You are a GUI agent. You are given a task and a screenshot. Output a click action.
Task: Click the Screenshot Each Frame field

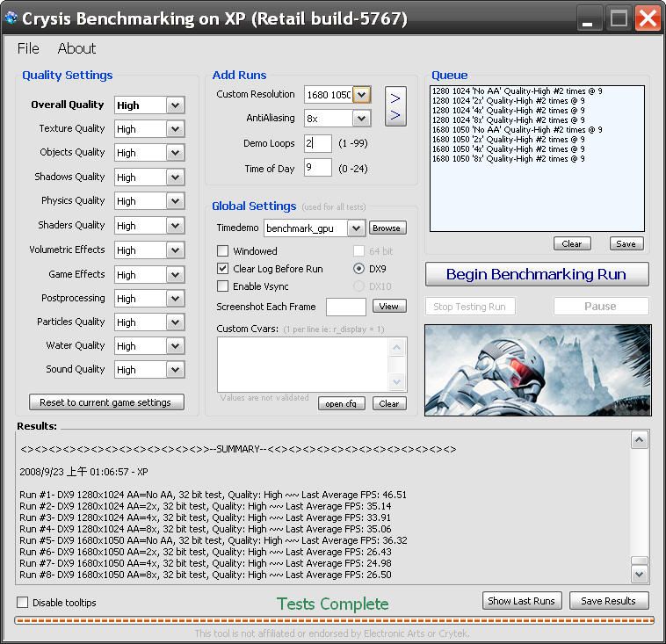(x=346, y=307)
